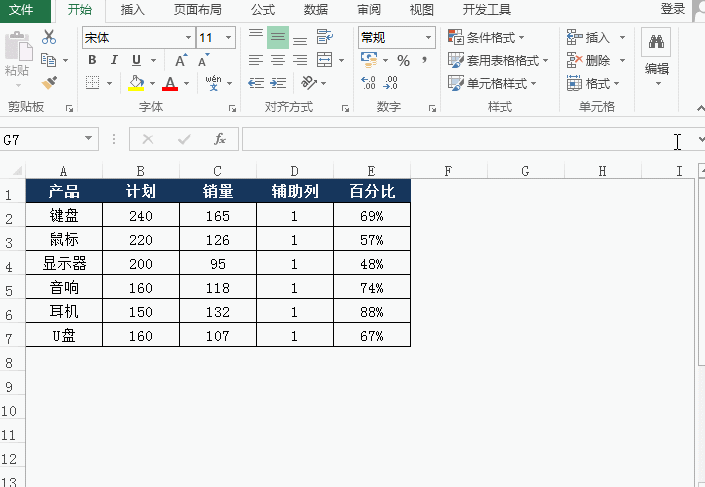Image resolution: width=705 pixels, height=487 pixels.
Task: Apply comma style
Action: click(x=424, y=60)
